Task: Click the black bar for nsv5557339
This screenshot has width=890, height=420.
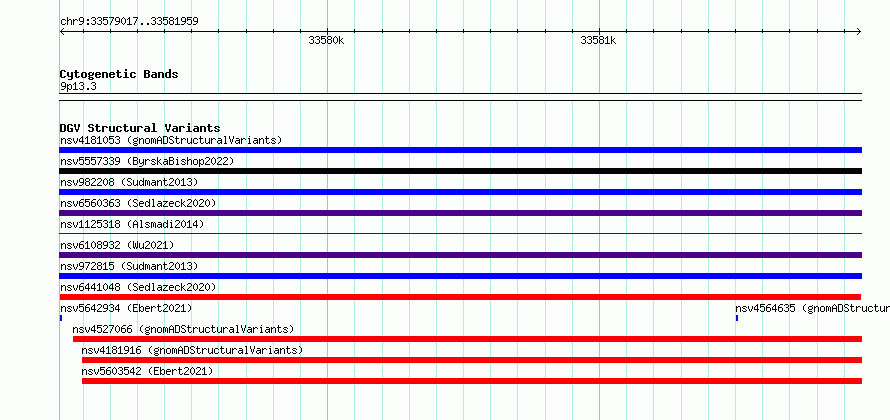Action: (x=460, y=171)
